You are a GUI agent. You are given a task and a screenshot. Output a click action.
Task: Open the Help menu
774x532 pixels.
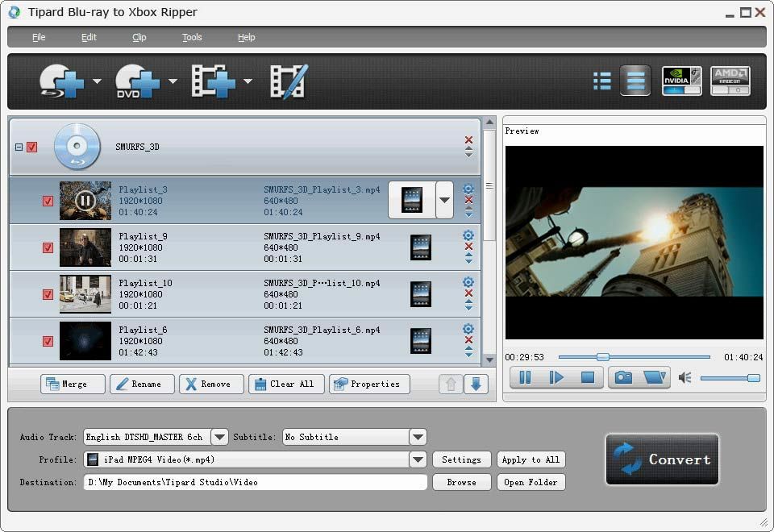click(247, 38)
